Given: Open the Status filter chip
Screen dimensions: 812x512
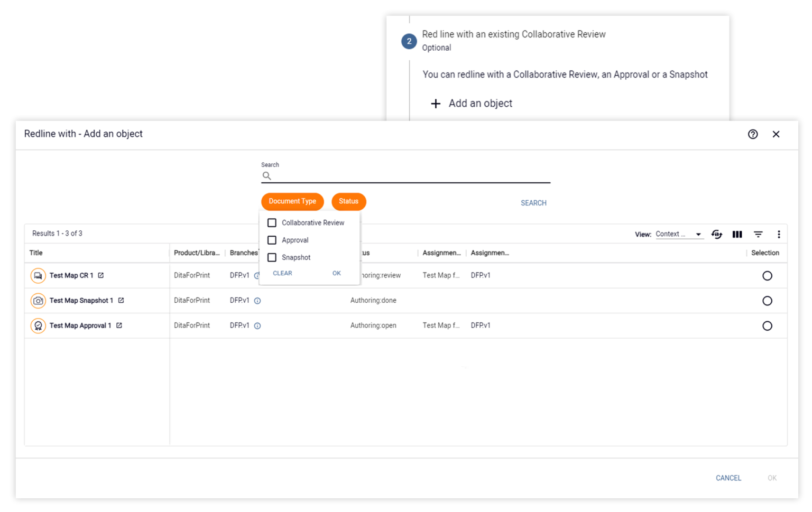Looking at the screenshot, I should 348,201.
